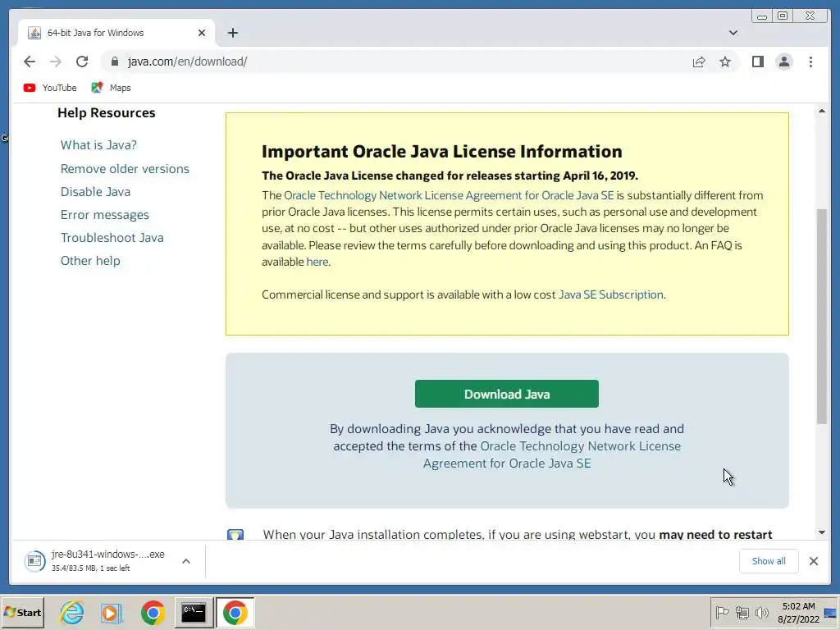Open the side panel icon
840x630 pixels.
point(757,62)
